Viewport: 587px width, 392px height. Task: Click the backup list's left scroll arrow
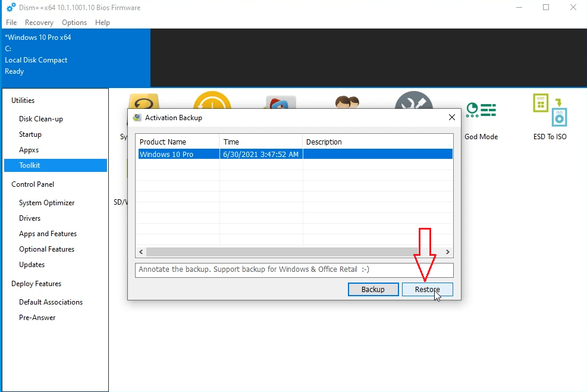tap(141, 252)
